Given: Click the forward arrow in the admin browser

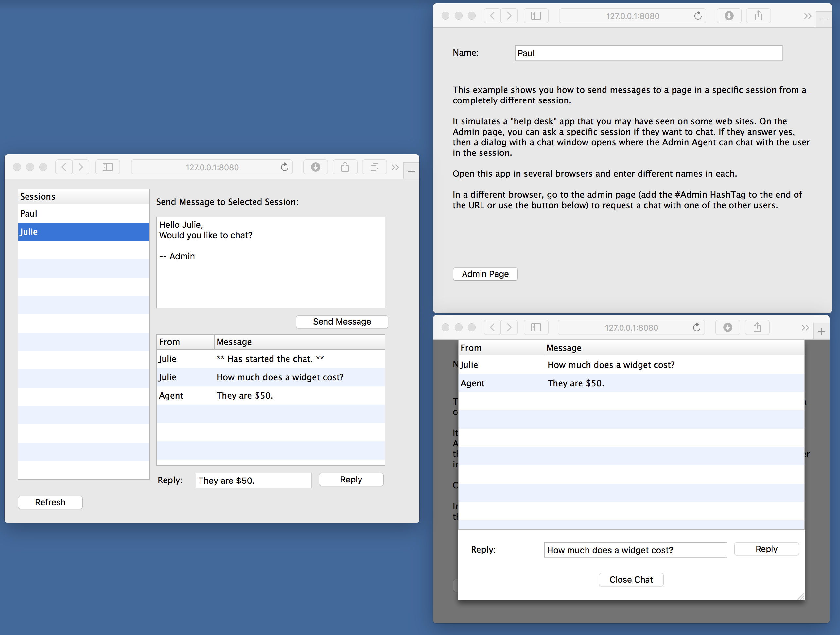Looking at the screenshot, I should click(509, 16).
